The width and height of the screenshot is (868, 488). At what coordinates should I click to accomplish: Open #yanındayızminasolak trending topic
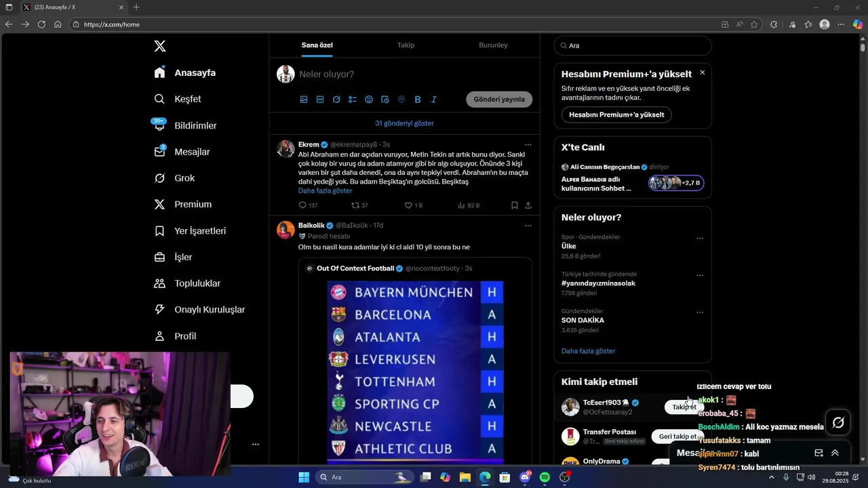pyautogui.click(x=598, y=283)
